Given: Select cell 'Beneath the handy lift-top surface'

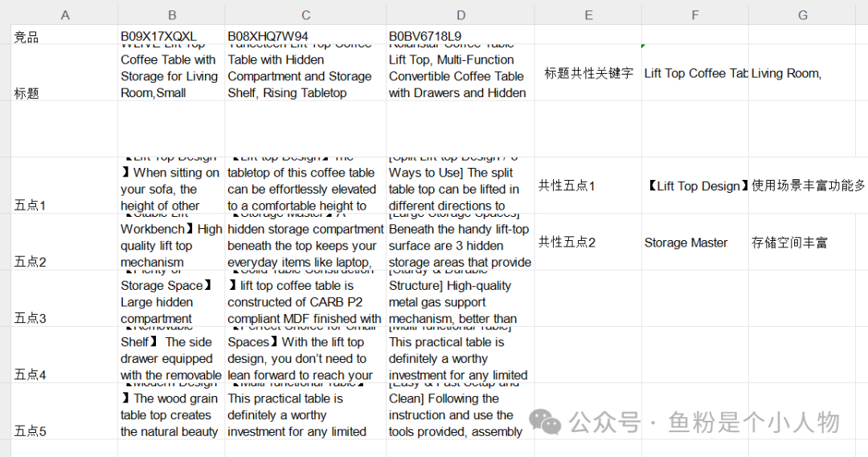Looking at the screenshot, I should (x=461, y=242).
